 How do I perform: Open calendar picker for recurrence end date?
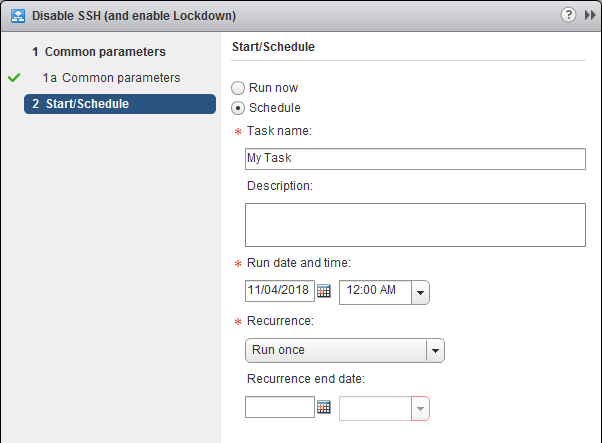tap(323, 407)
